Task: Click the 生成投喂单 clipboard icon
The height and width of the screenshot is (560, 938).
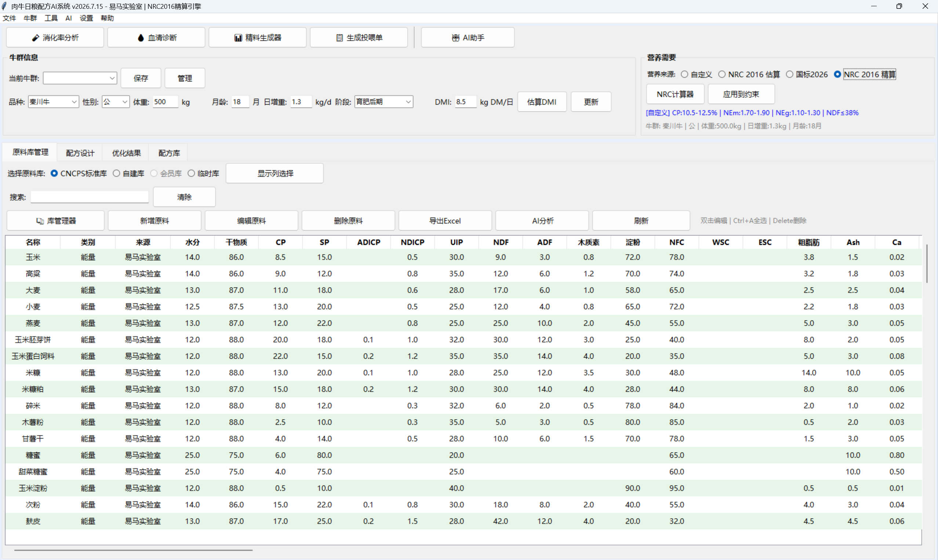Action: pyautogui.click(x=339, y=38)
